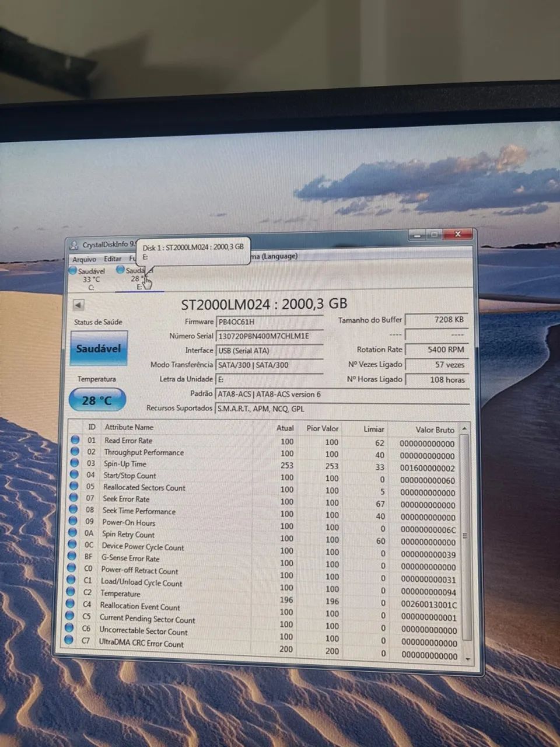Click status icon of Start/Stop Count
The height and width of the screenshot is (747, 560).
(x=74, y=474)
